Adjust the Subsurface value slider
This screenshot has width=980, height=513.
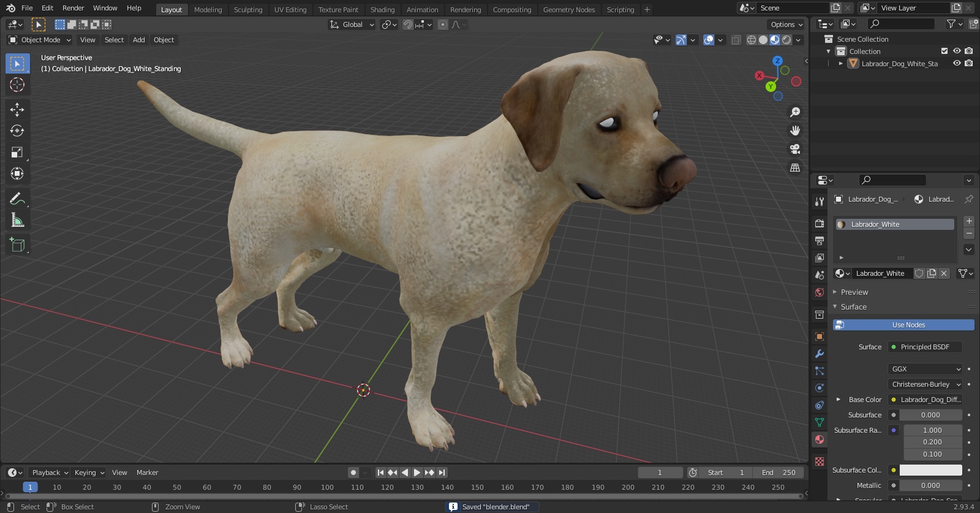pyautogui.click(x=930, y=415)
